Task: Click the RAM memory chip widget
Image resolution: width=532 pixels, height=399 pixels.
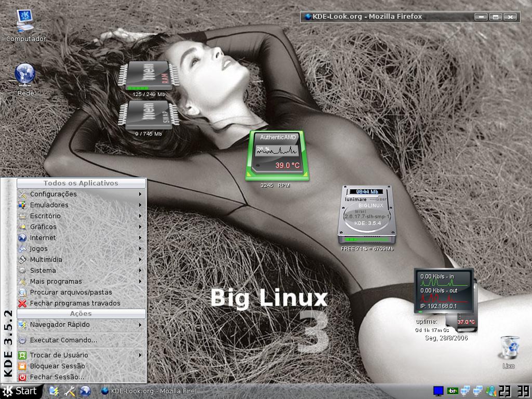Action: point(148,75)
